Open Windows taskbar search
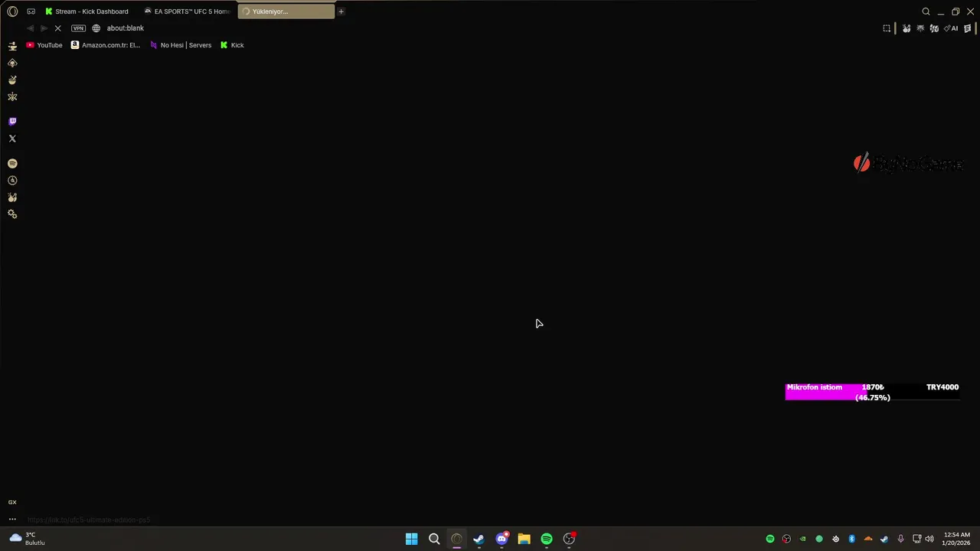 click(434, 539)
